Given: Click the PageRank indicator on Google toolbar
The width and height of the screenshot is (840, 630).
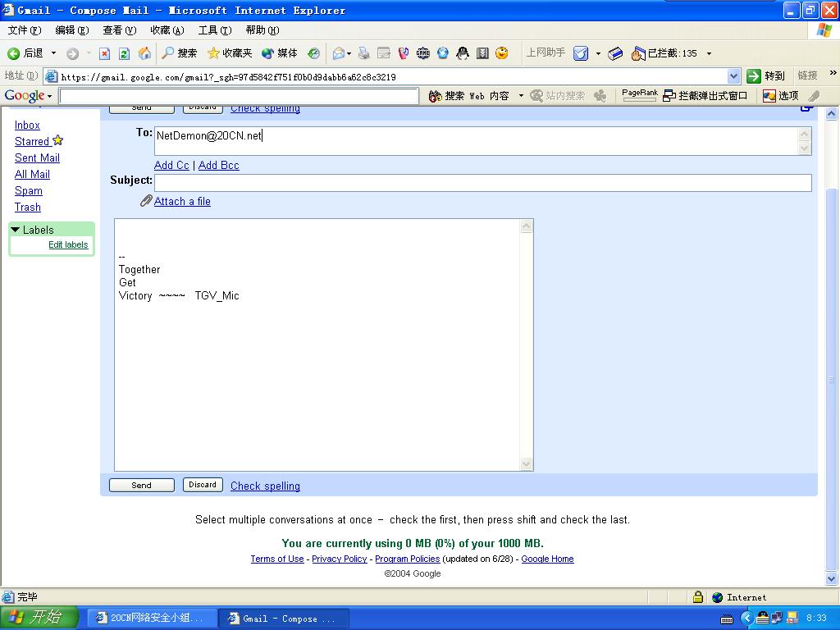Looking at the screenshot, I should (640, 95).
